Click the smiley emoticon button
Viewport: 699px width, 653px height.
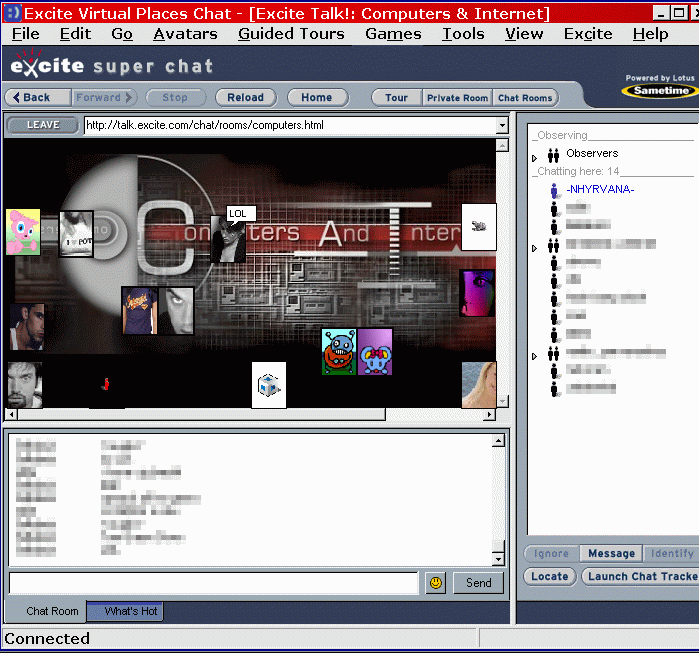435,583
